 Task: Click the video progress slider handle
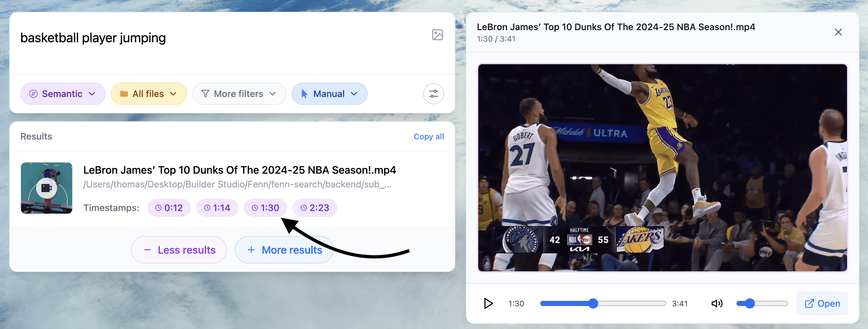[593, 303]
